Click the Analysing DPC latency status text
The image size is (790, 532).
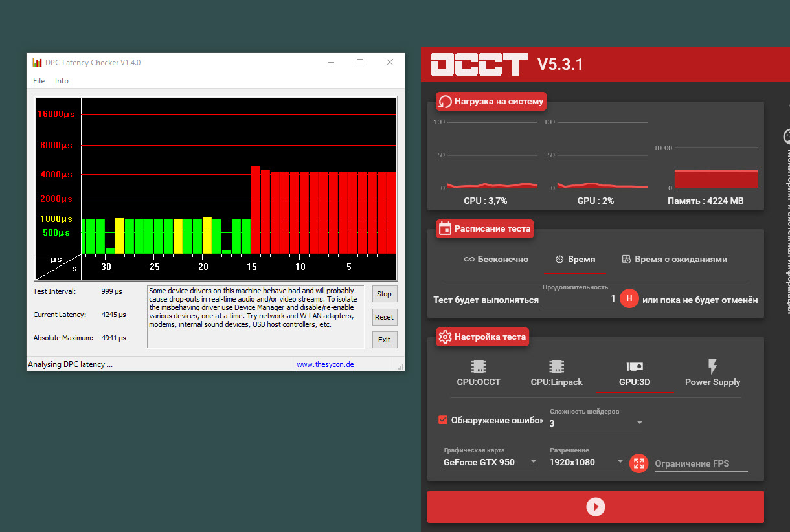(x=70, y=364)
